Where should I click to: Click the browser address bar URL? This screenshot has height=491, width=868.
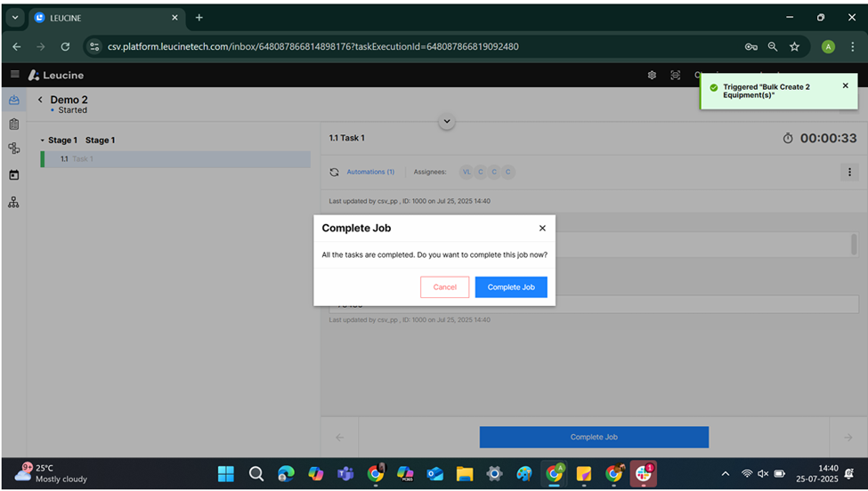pos(312,46)
